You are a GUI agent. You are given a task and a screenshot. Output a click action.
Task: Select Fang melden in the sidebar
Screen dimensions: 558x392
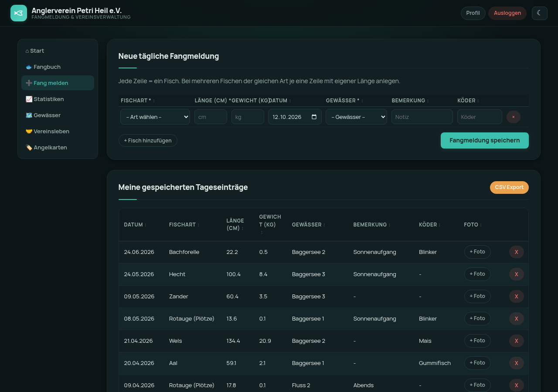[x=58, y=83]
